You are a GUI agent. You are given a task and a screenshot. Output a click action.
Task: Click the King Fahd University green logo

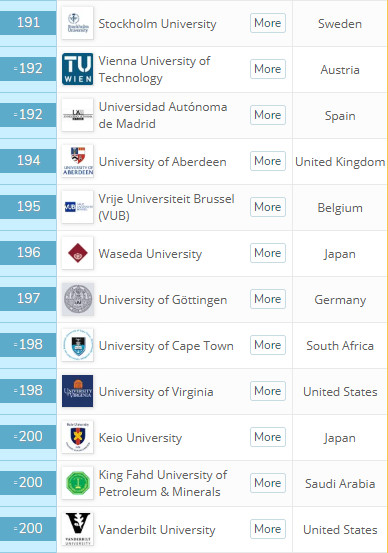pos(78,483)
